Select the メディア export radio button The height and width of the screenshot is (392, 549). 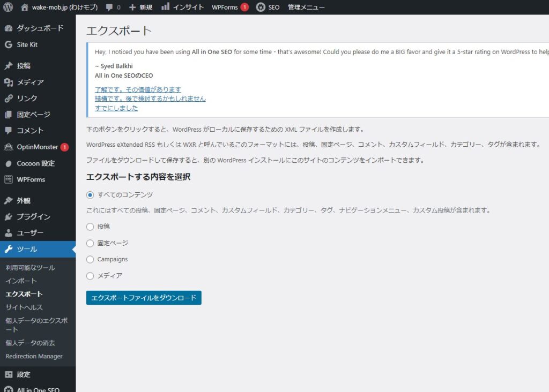pos(90,276)
